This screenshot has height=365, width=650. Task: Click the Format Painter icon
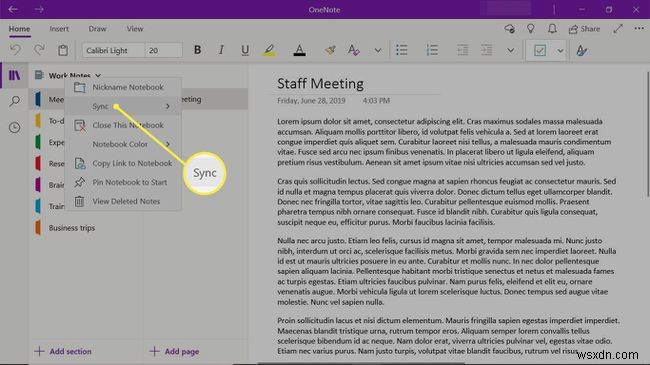pyautogui.click(x=330, y=50)
